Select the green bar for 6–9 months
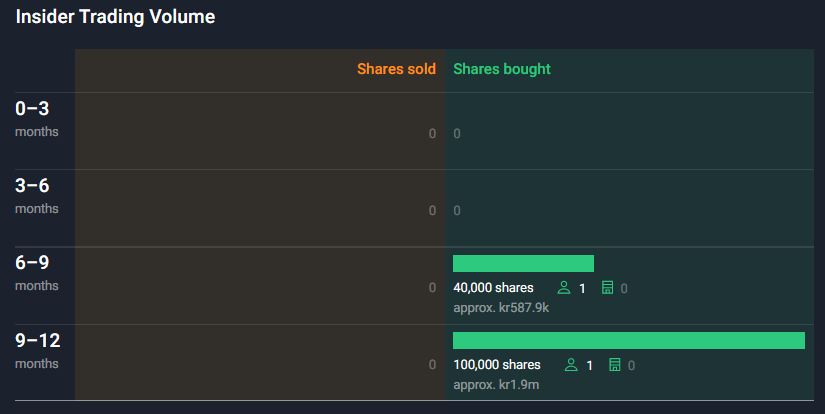 coord(524,264)
